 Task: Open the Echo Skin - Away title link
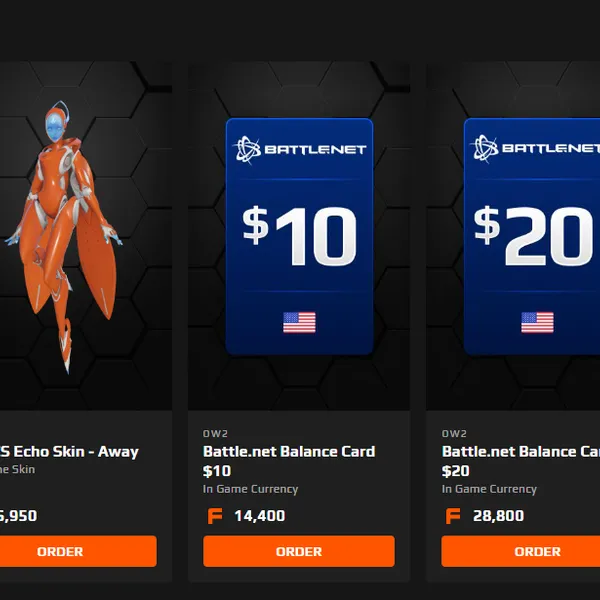[69, 452]
